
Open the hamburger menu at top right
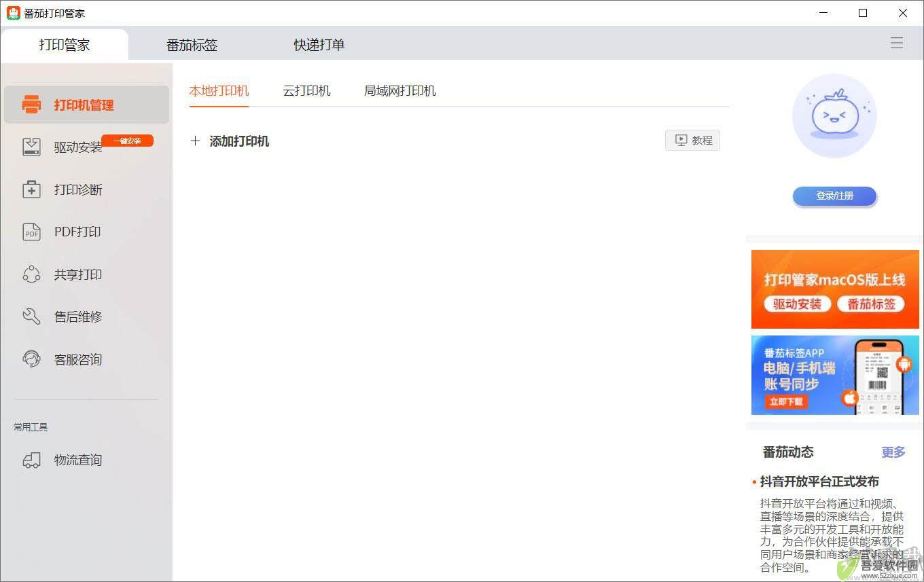897,43
